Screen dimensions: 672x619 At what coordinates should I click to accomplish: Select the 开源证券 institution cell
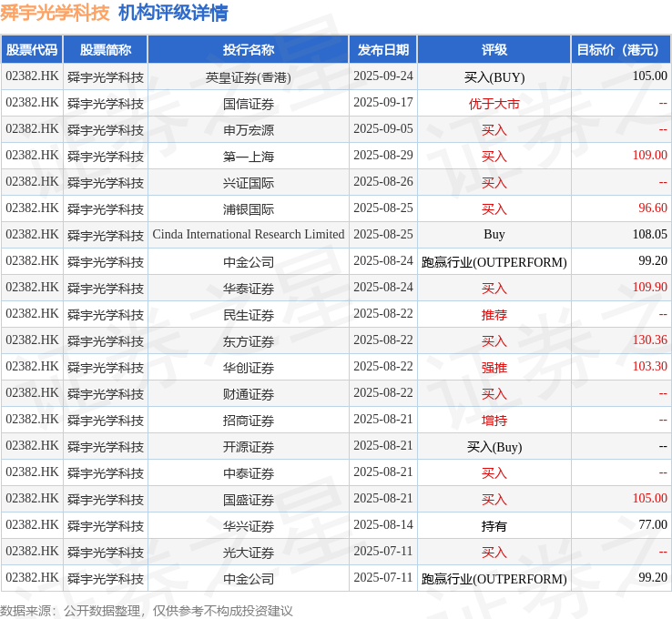coord(249,447)
